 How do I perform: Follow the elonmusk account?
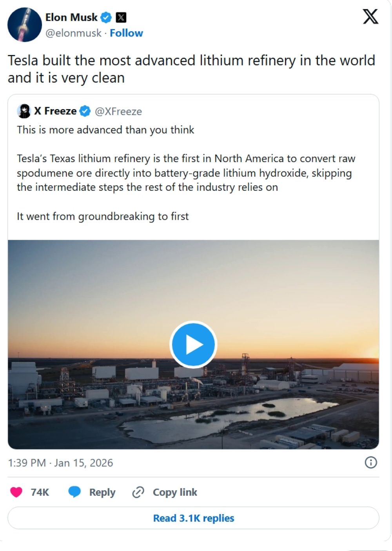pyautogui.click(x=126, y=33)
